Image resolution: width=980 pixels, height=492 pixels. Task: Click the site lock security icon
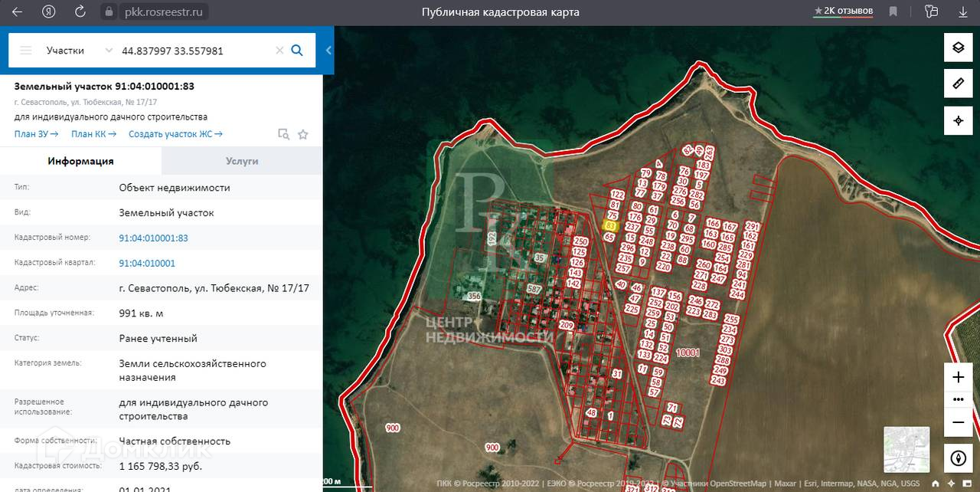[109, 12]
